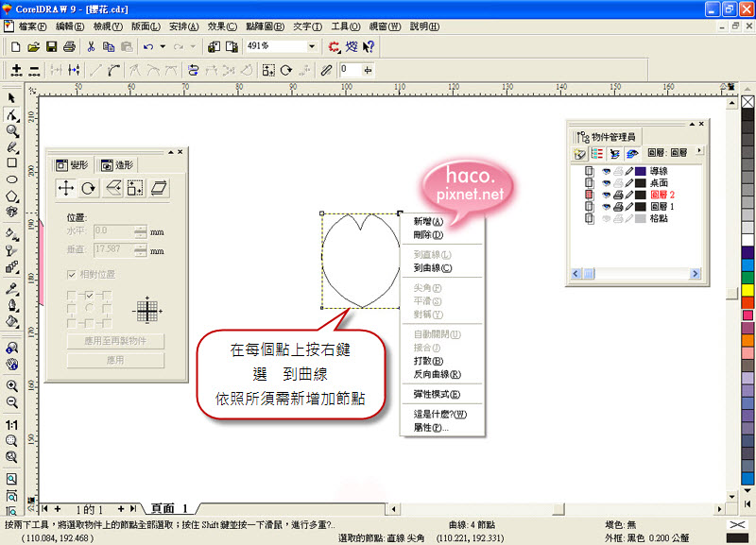Click the Rotate icon in the Transform docker
756x545 pixels.
[x=88, y=188]
